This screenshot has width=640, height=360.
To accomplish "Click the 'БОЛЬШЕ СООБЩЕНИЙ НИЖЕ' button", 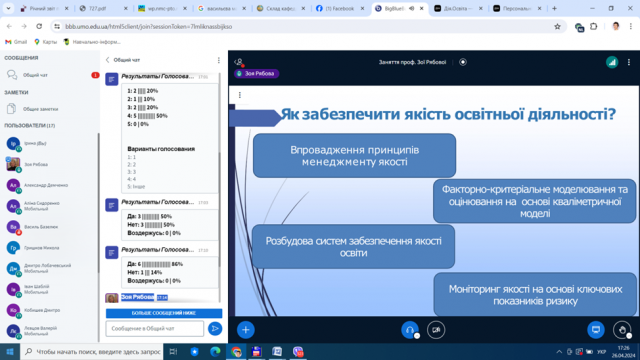I will (x=164, y=313).
